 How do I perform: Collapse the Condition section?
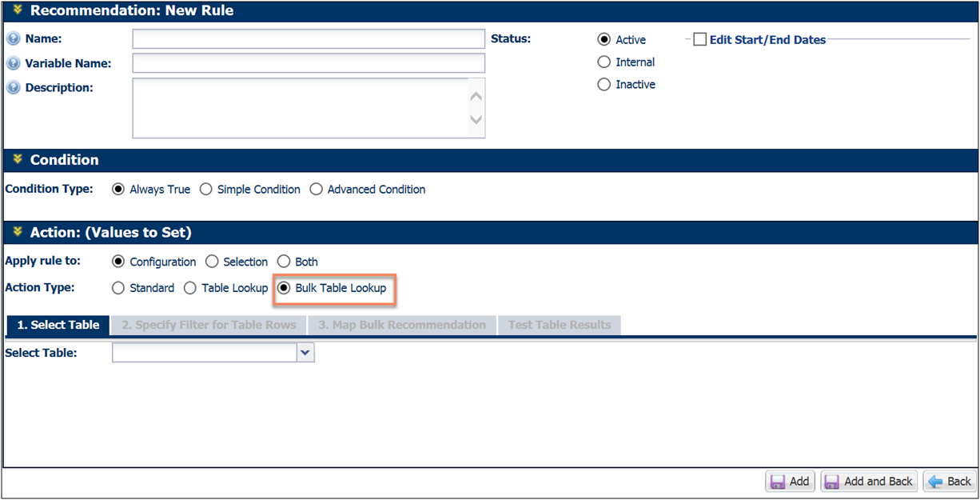click(x=16, y=160)
